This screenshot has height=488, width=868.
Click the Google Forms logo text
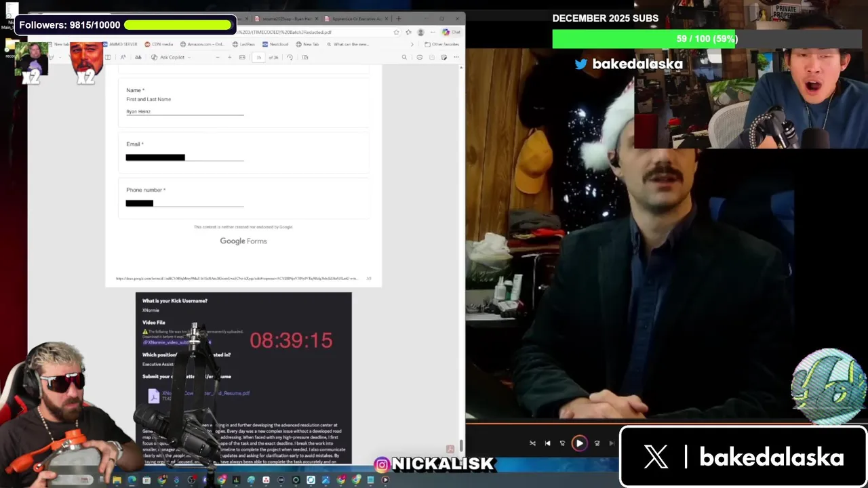click(243, 241)
